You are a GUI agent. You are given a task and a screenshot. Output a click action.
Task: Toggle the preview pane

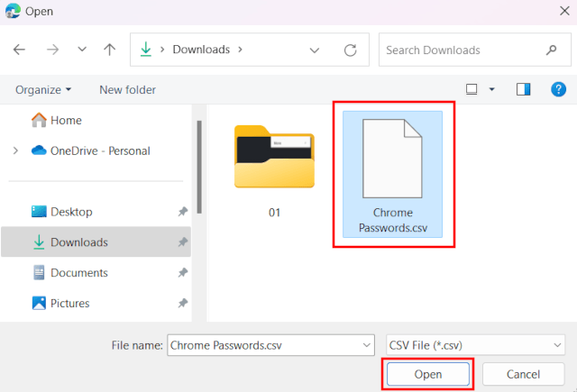(x=523, y=89)
